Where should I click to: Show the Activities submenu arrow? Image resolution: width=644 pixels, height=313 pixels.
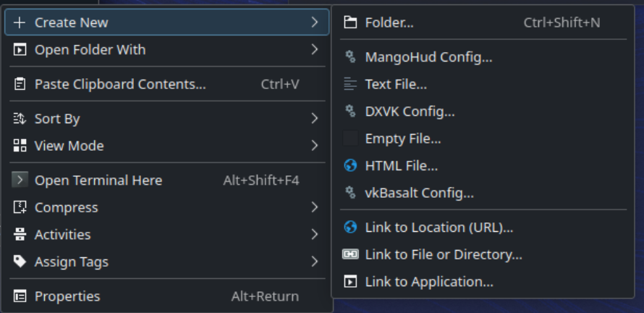tap(315, 235)
